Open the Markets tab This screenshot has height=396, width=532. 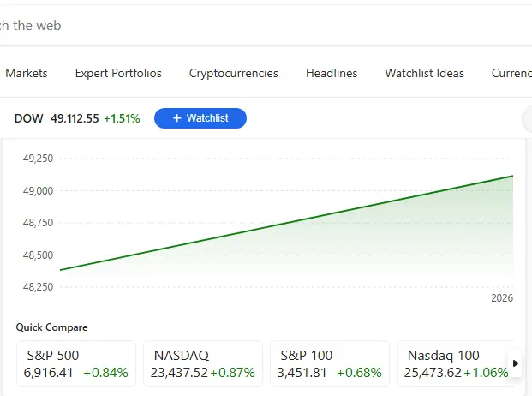[x=27, y=73]
